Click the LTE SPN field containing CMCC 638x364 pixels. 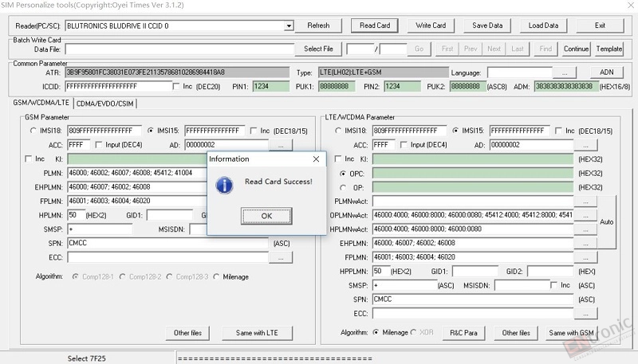tap(473, 299)
